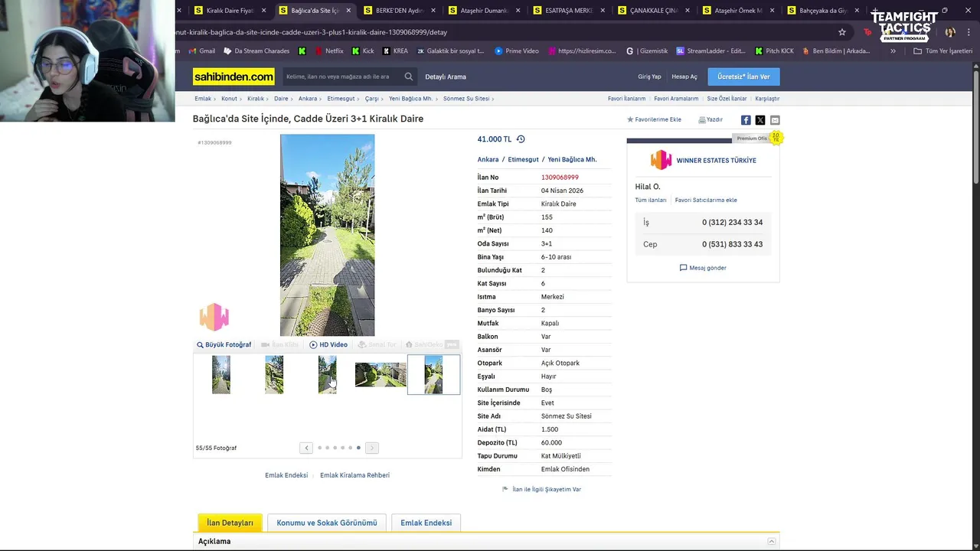
Task: Open the Gmail bookmark
Action: pyautogui.click(x=202, y=51)
